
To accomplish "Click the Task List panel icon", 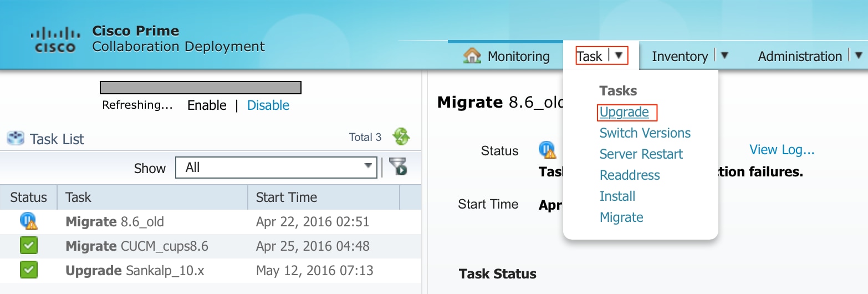I will [x=16, y=138].
